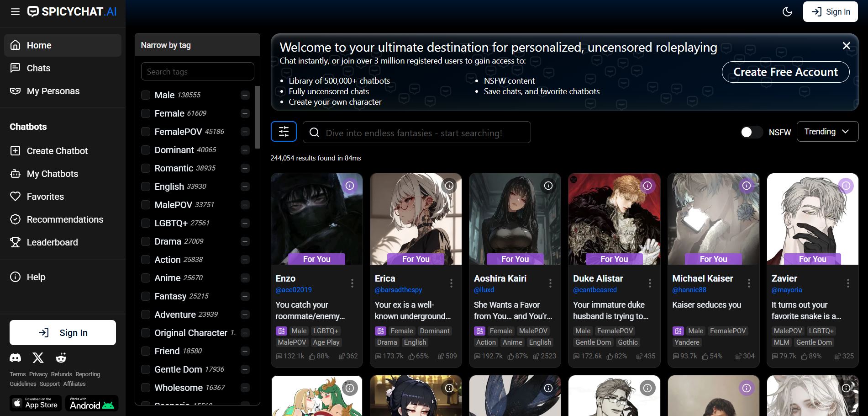
Task: Open the X (Twitter) social icon
Action: pos(38,358)
